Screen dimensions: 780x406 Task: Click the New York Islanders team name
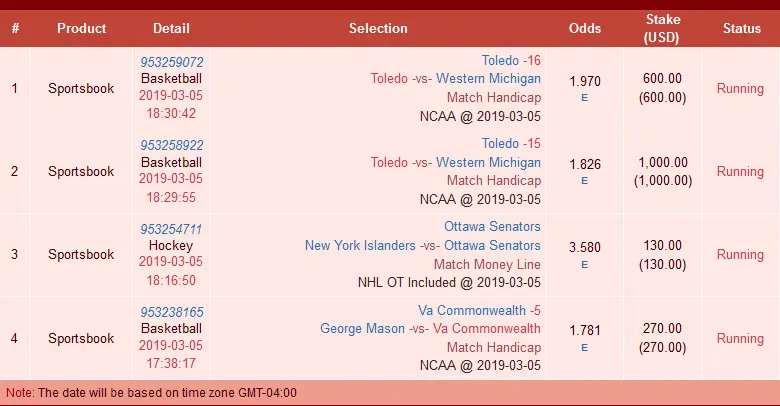(355, 245)
